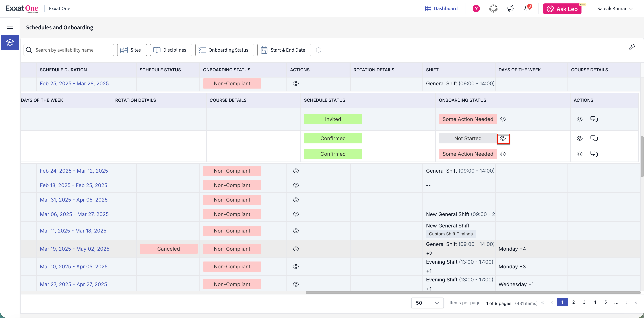Click the Ask Leo button
This screenshot has width=644, height=318.
[562, 9]
